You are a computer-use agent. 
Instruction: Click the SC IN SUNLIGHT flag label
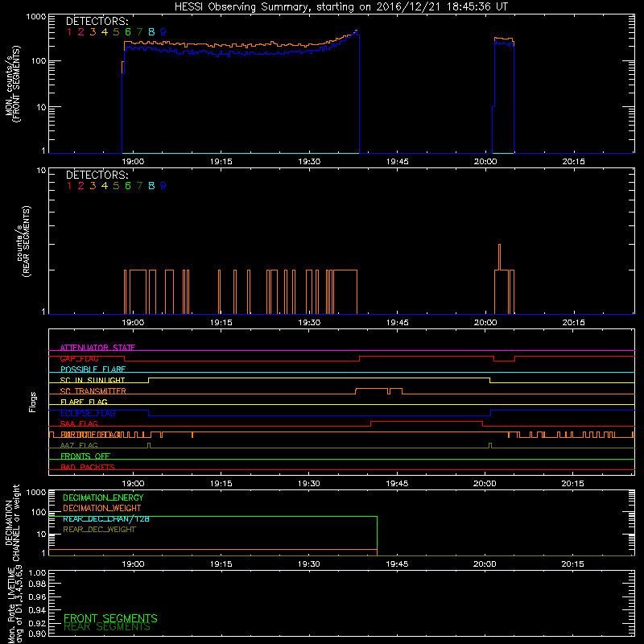[x=93, y=380]
